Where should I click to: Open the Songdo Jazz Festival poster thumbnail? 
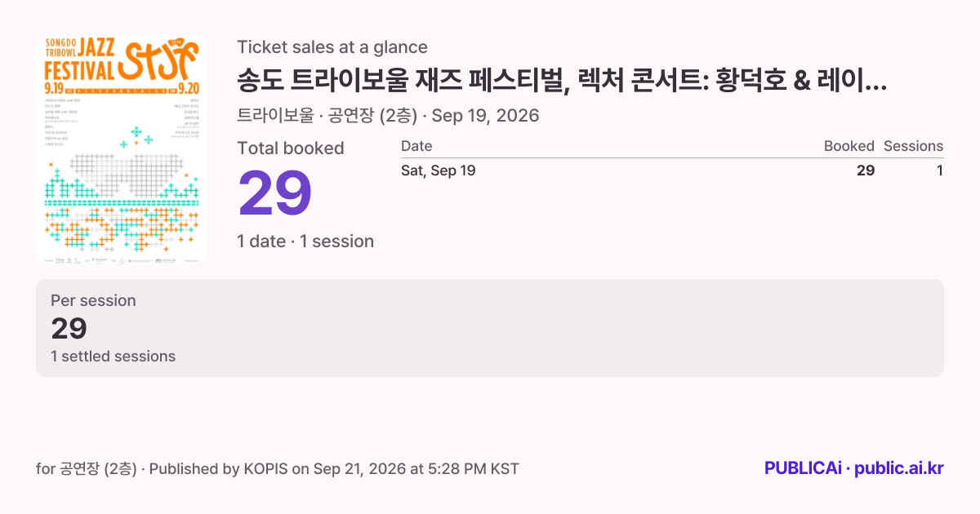122,149
